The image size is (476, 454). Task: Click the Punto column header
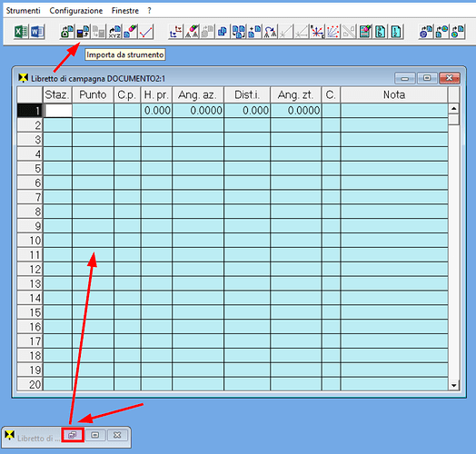[x=93, y=95]
